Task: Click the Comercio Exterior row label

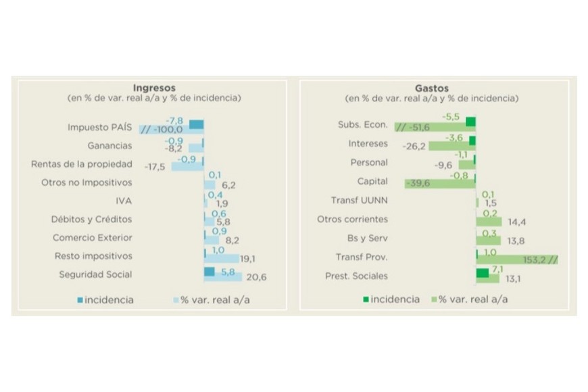Action: pos(93,238)
